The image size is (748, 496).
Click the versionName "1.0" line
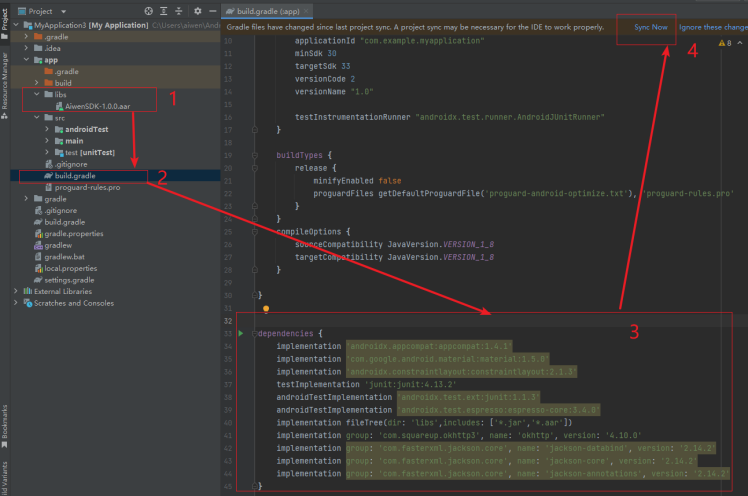[x=334, y=92]
